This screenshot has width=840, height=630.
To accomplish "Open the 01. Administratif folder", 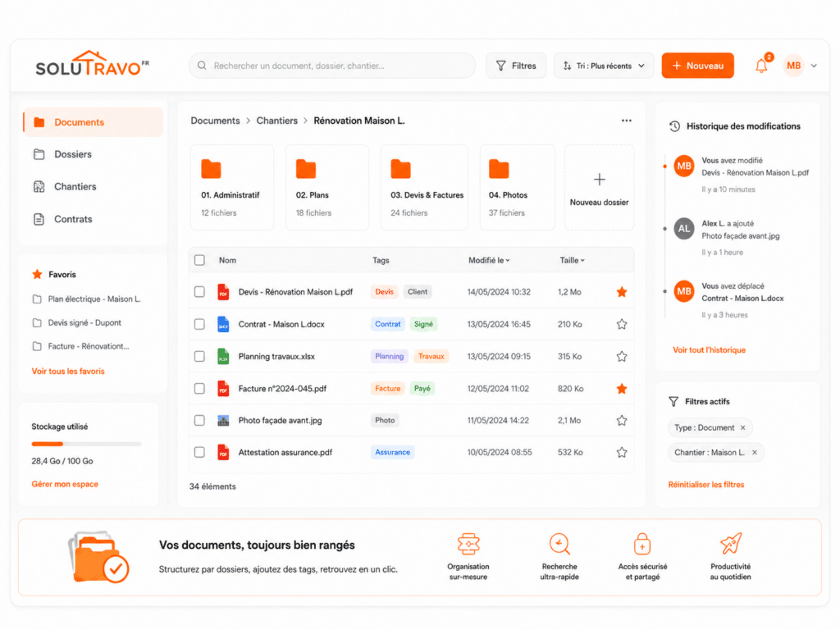I will click(232, 188).
